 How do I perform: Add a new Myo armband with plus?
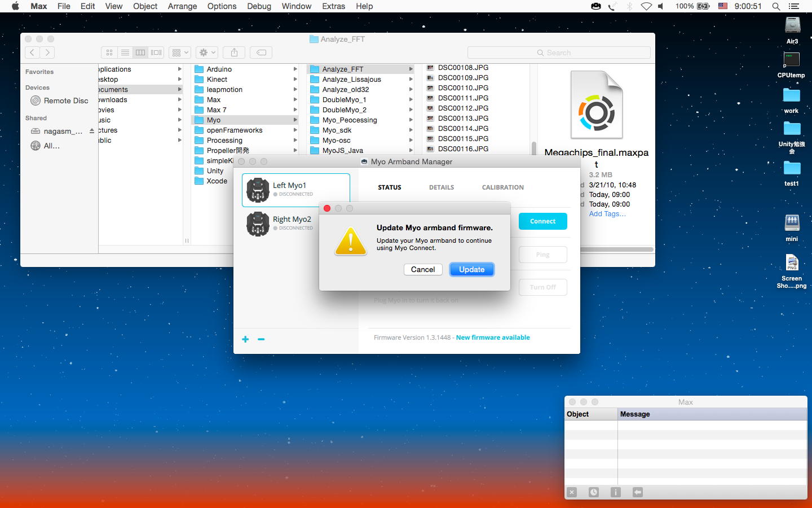pos(245,339)
